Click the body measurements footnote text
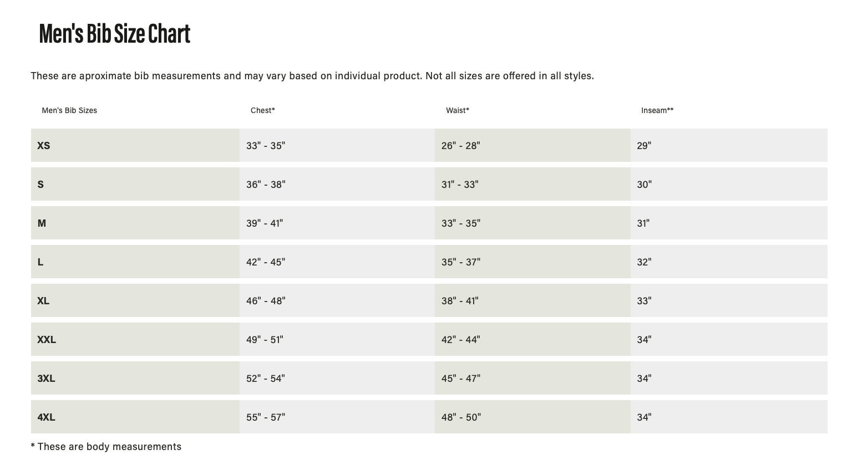 (106, 447)
